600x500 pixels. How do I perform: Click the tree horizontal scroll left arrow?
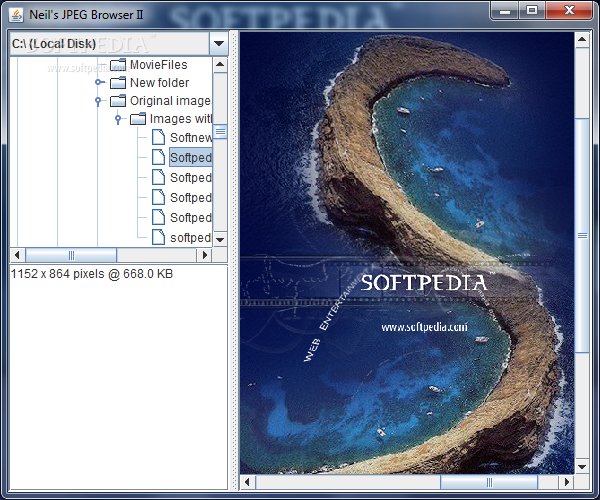17,255
